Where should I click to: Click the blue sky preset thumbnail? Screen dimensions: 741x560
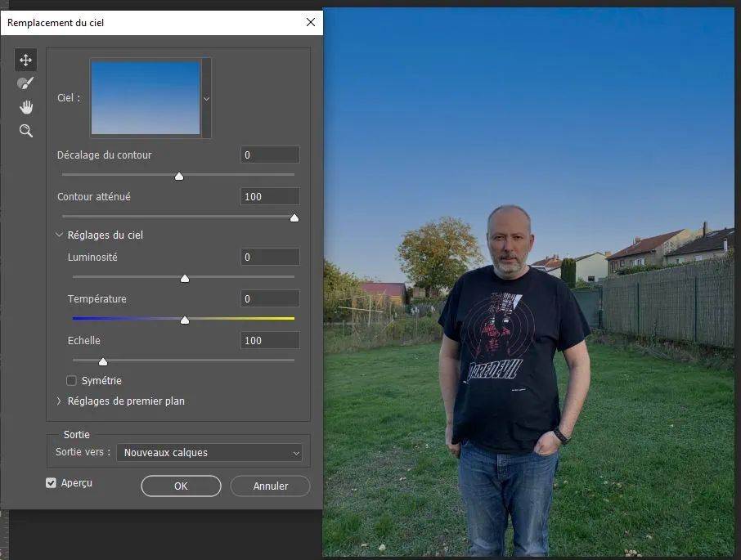point(146,98)
